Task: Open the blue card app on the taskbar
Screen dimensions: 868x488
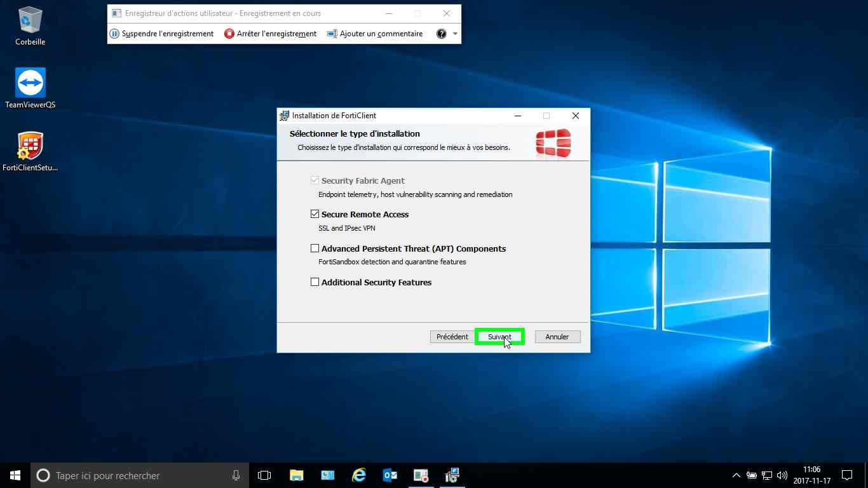Action: (328, 475)
